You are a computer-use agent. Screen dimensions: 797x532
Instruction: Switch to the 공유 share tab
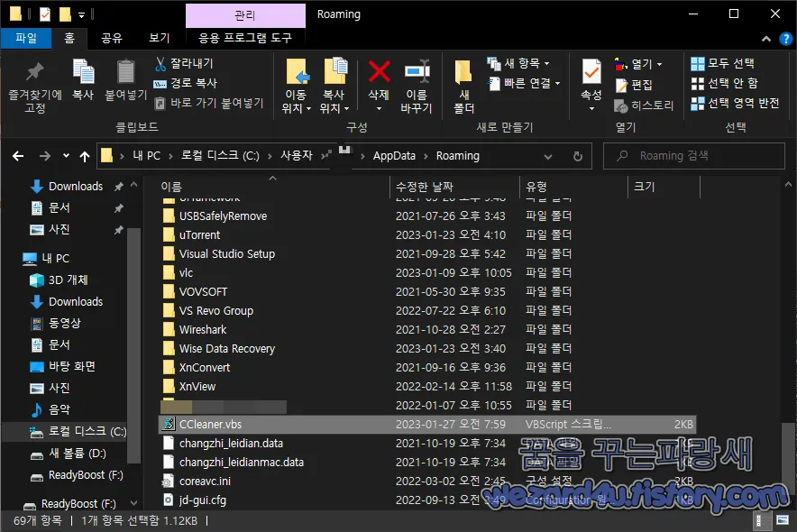coord(112,38)
